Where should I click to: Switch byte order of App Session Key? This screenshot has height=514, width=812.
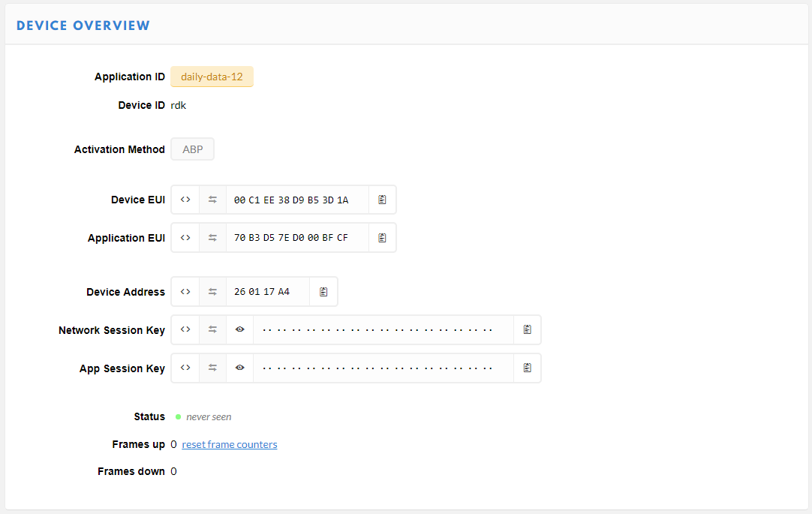(x=212, y=368)
